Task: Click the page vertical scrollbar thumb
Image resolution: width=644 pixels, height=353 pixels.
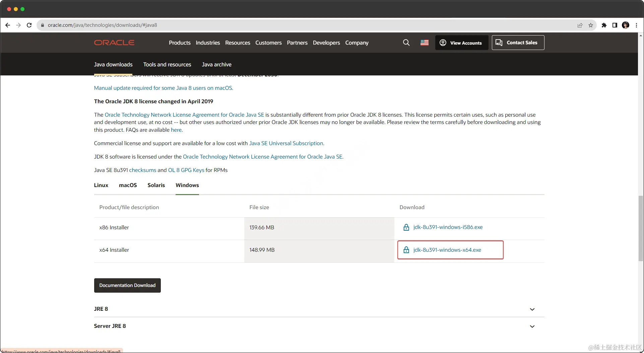Action: click(x=641, y=228)
